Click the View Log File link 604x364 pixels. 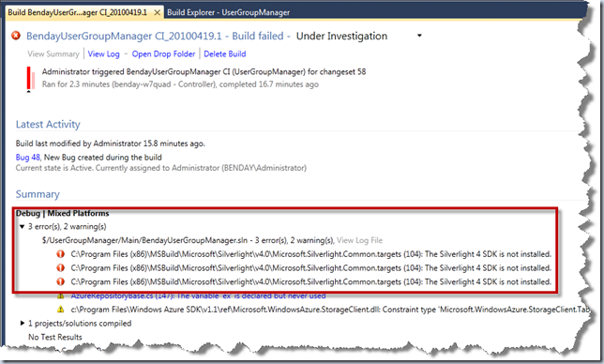(360, 240)
